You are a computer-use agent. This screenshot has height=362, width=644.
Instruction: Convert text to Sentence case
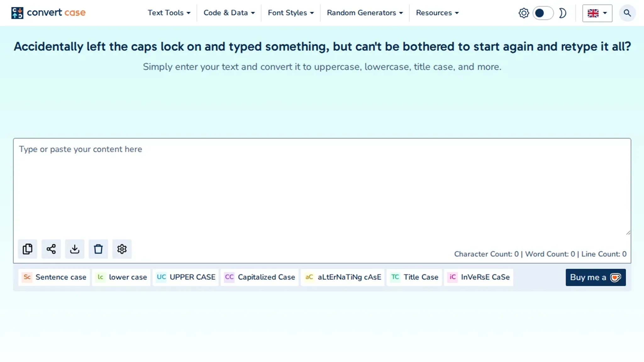point(54,277)
